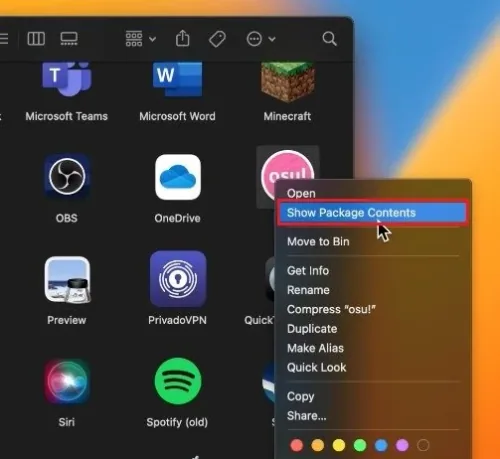Click the OBS name label

coord(67,218)
